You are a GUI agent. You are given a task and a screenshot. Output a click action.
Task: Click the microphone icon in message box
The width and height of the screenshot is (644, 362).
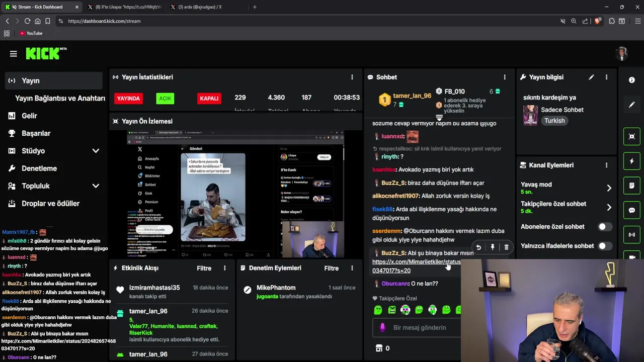point(382,327)
